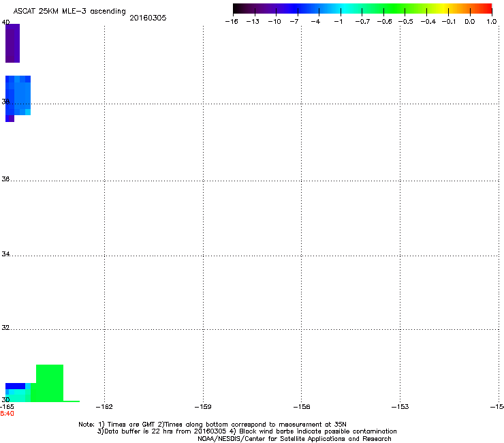This screenshot has height=443, width=504.
Task: Click the longitude label "-159" on the bottom axis
Action: (x=203, y=407)
